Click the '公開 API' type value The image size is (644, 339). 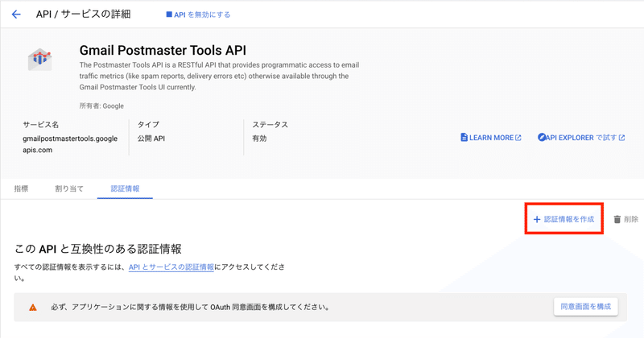coord(151,138)
